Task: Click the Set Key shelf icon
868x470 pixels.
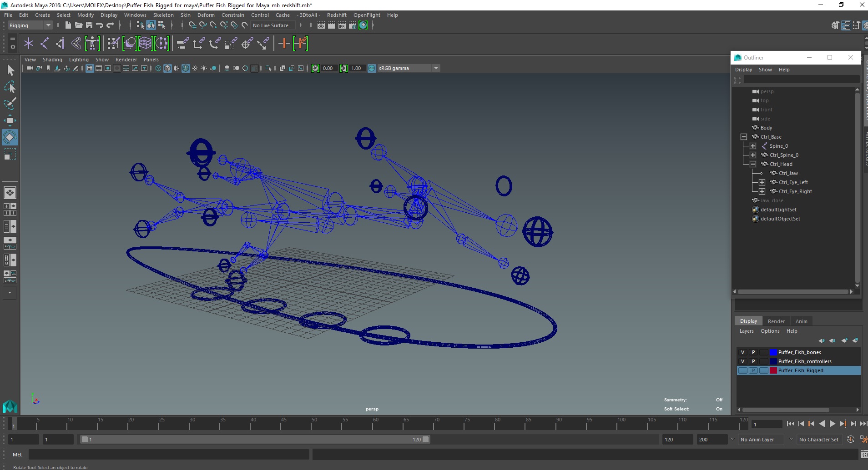Action: 284,44
